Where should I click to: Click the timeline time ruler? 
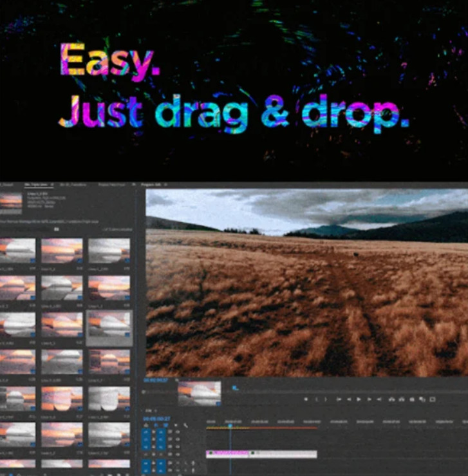(x=337, y=422)
